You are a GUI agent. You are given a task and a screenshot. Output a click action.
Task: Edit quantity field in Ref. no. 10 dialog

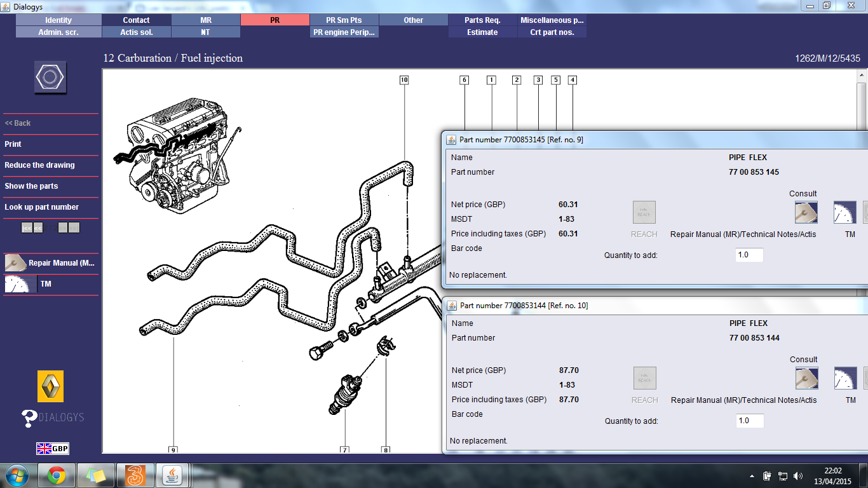click(750, 421)
